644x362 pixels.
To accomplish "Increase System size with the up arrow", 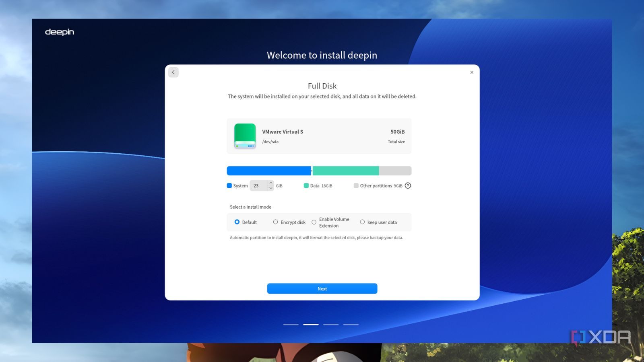I will pos(271,183).
